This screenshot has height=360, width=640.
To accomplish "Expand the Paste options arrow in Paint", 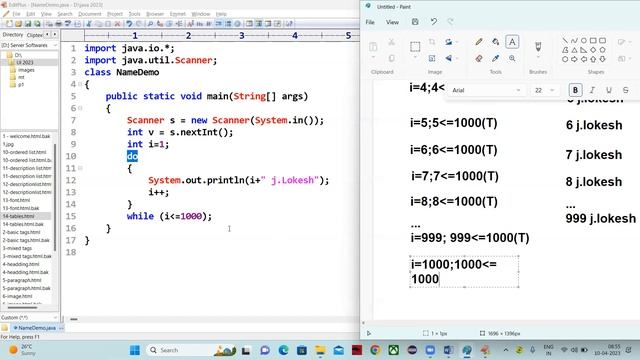I will click(x=373, y=58).
